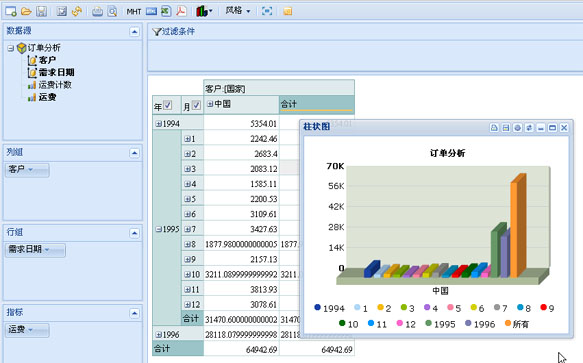Click cell value 3427.63
The width and height of the screenshot is (583, 363).
263,229
